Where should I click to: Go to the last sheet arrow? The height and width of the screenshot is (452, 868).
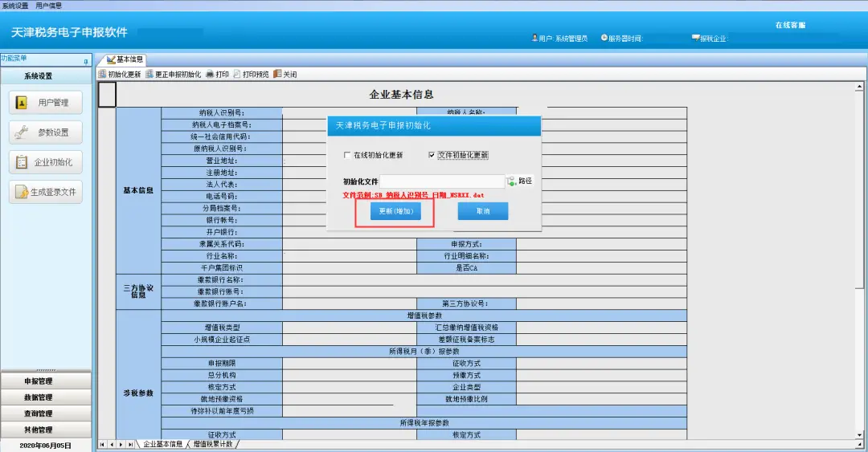click(130, 444)
